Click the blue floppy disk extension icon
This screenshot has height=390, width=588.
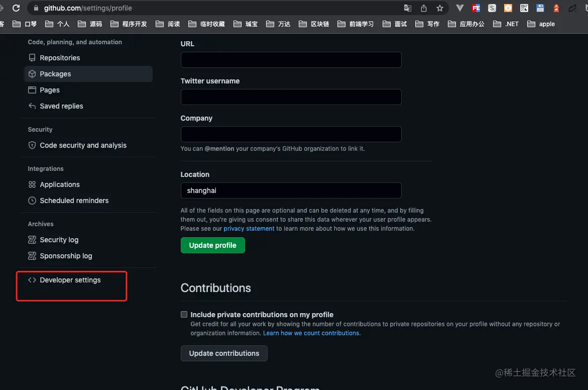[x=540, y=8]
